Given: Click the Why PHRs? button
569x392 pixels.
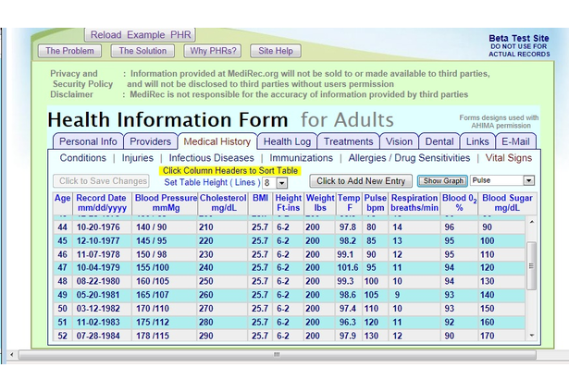Looking at the screenshot, I should click(x=211, y=51).
